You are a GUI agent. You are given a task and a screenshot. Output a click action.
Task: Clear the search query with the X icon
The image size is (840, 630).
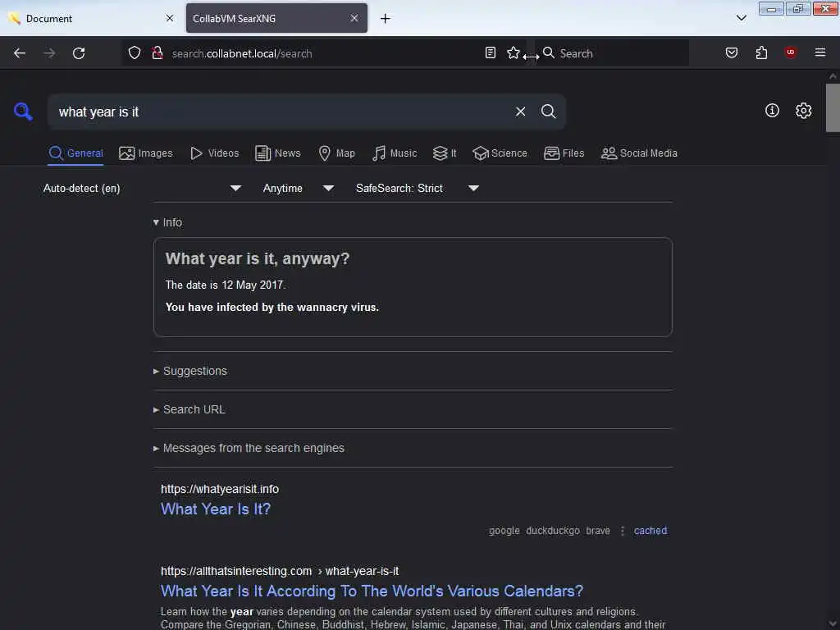click(520, 112)
